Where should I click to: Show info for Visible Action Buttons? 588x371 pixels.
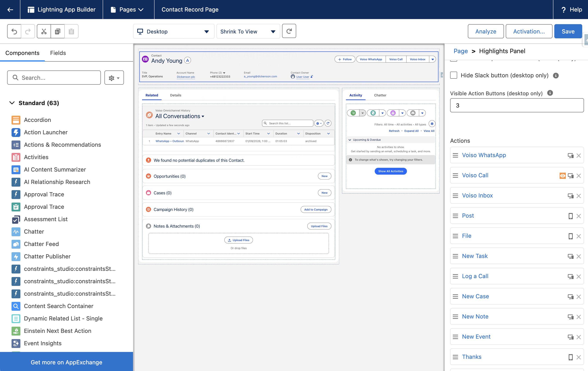550,93
